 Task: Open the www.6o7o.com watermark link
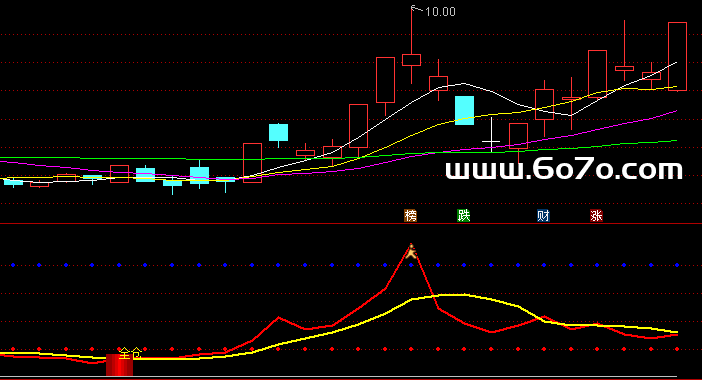click(564, 170)
